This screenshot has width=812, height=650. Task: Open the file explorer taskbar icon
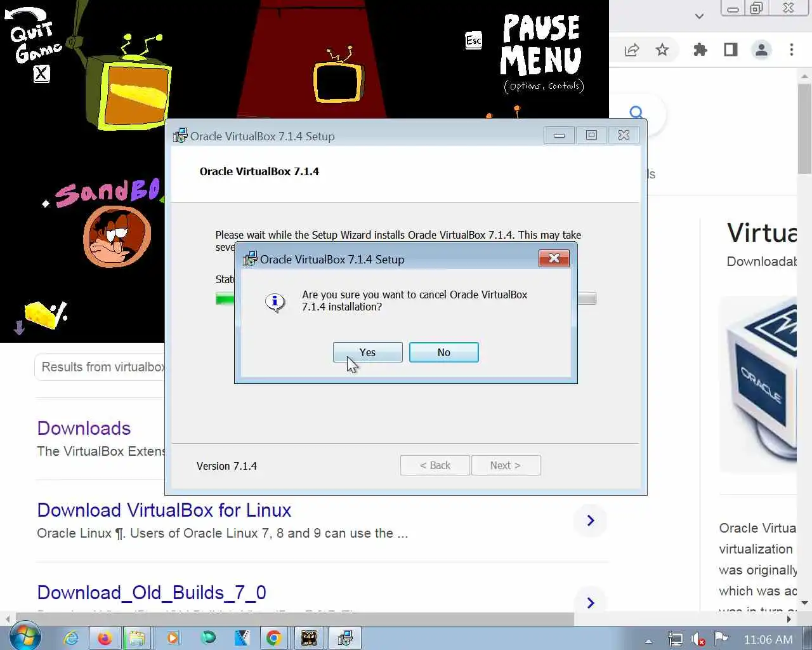click(x=136, y=638)
